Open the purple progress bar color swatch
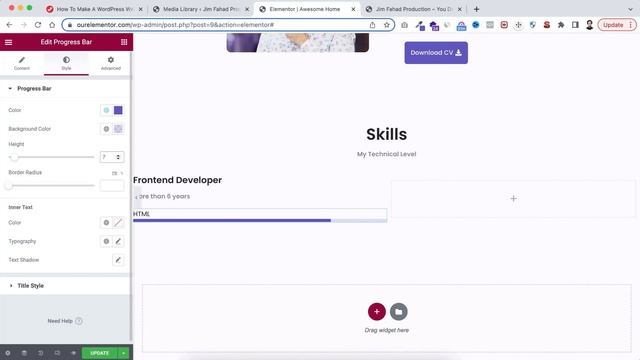Screen dimensions: 640x360 click(118, 110)
